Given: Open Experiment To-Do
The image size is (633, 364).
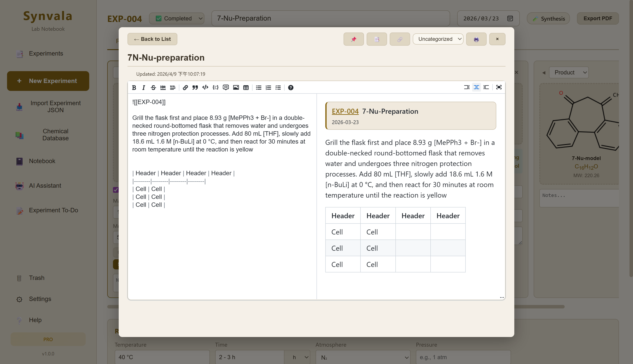Looking at the screenshot, I should pos(48,210).
